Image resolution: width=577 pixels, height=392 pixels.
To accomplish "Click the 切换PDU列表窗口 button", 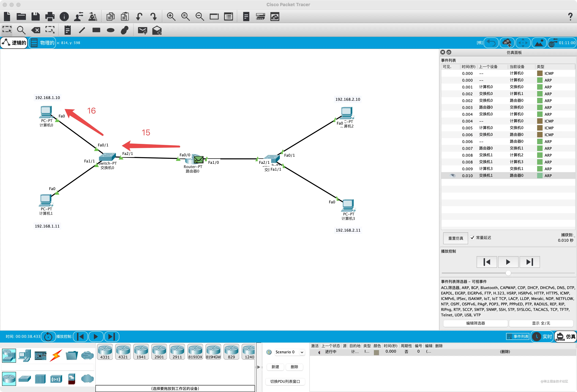I will pyautogui.click(x=285, y=382).
